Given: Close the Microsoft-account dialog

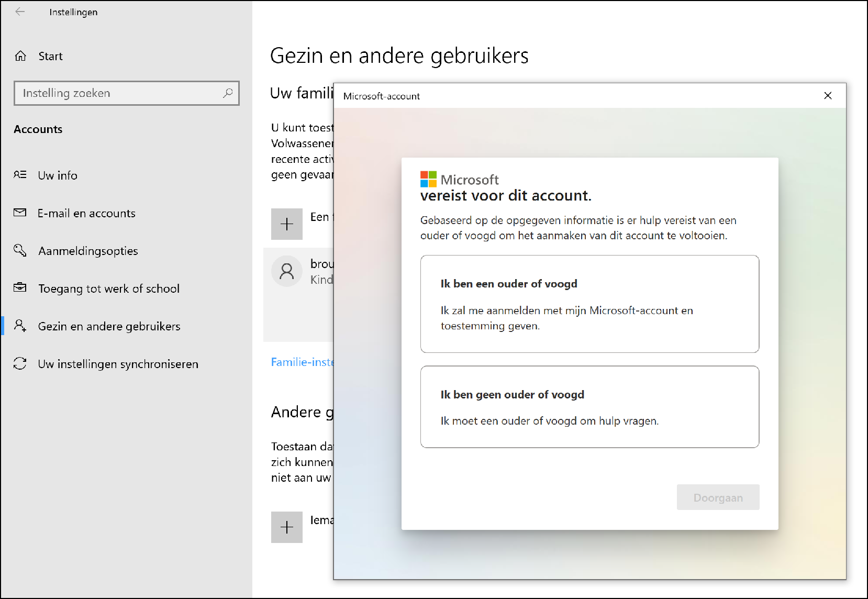Looking at the screenshot, I should [x=828, y=95].
